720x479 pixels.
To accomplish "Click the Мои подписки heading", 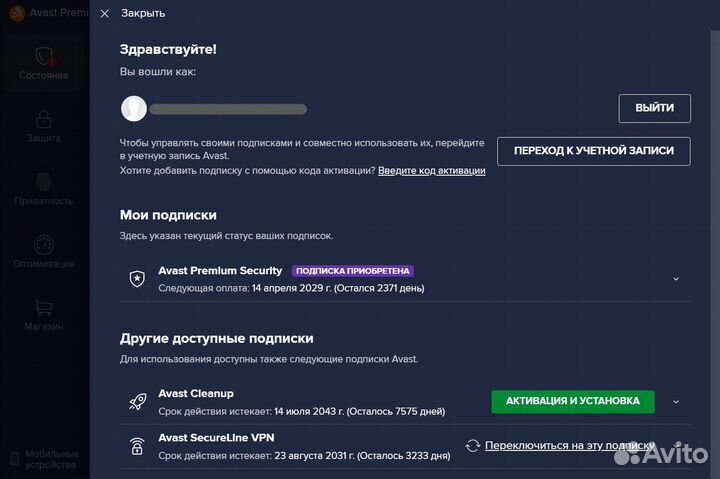I will pos(168,215).
